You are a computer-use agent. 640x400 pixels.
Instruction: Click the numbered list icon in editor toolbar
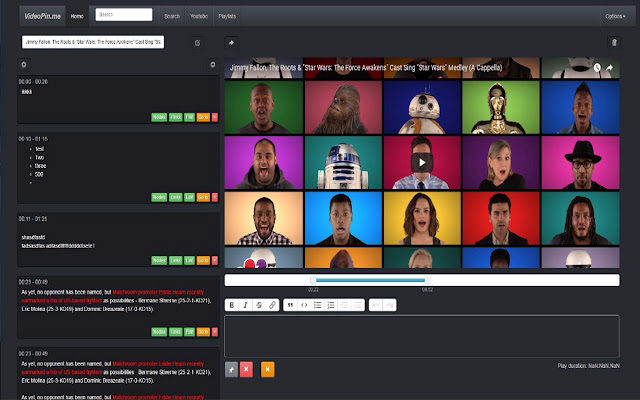(x=331, y=305)
